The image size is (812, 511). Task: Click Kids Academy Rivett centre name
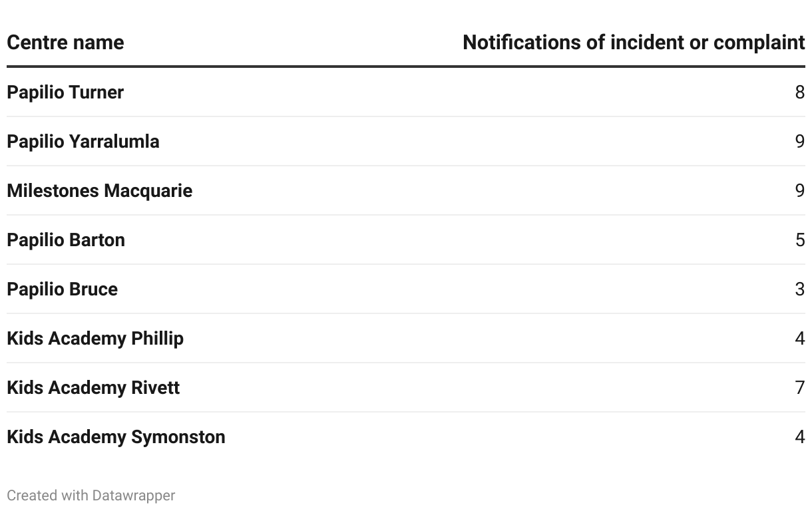(x=93, y=387)
